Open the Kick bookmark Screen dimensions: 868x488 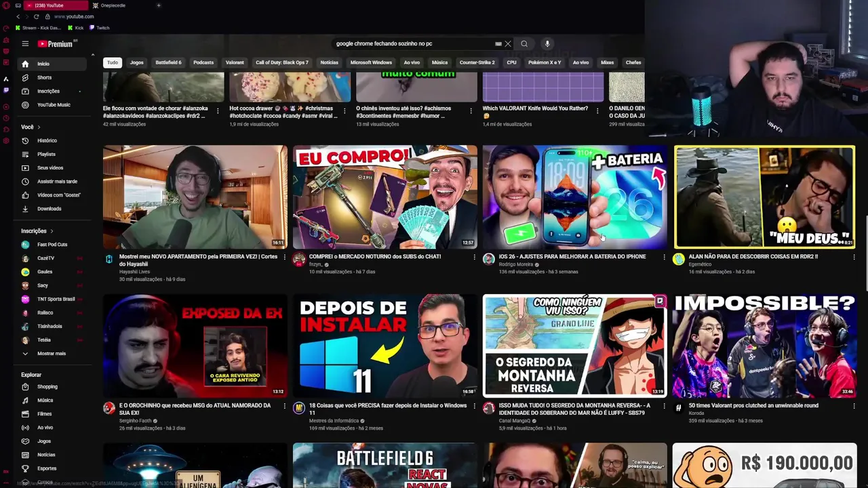[x=75, y=28]
